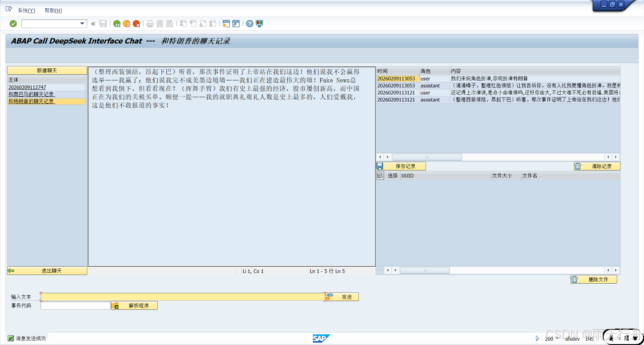644x345 pixels.
Task: Click the red Cancel icon
Action: [136, 24]
